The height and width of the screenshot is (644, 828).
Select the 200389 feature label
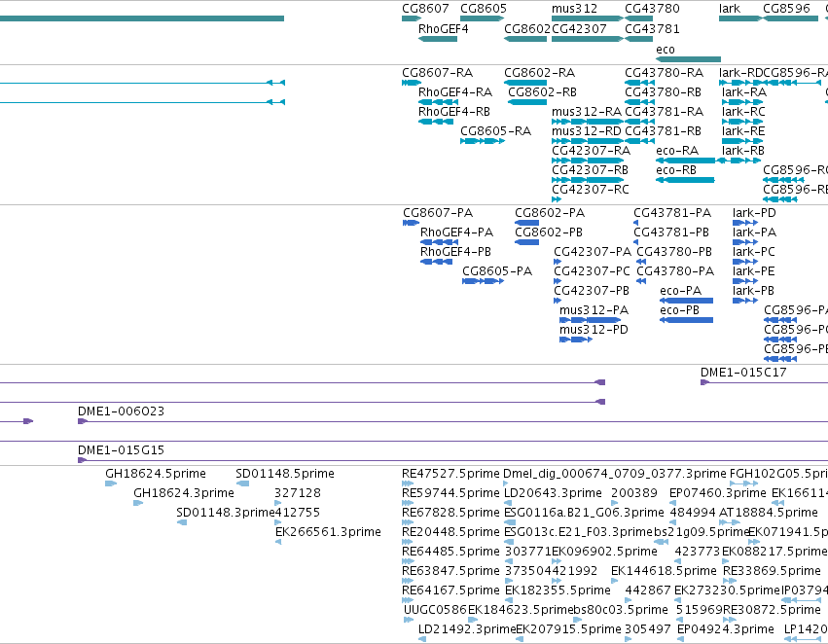tap(634, 493)
